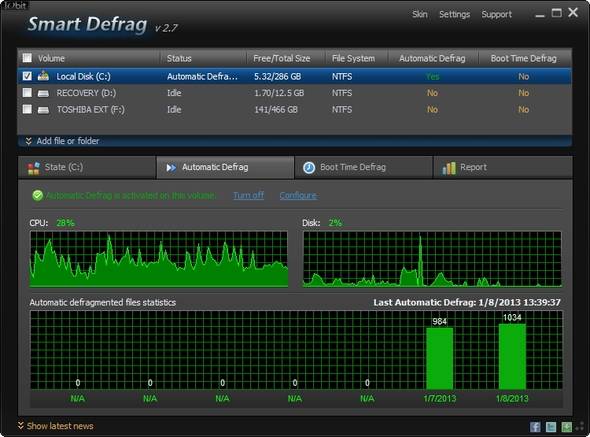The image size is (590, 437).
Task: Sort by the Status column header
Action: click(179, 58)
